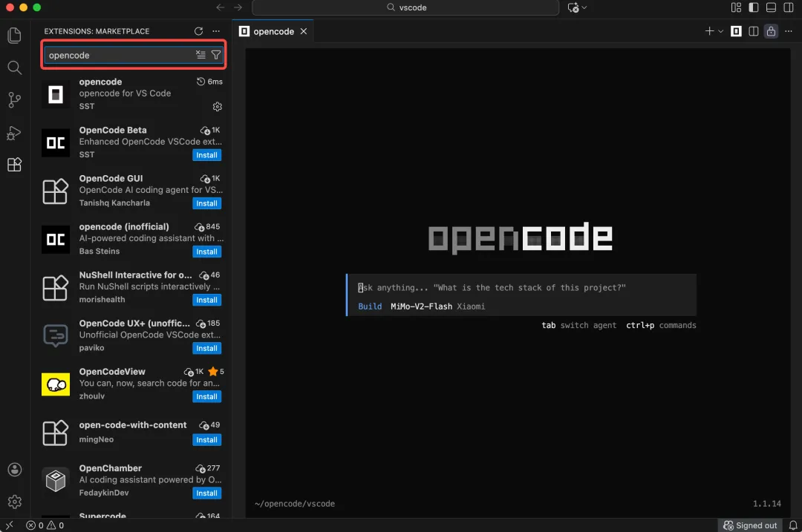Click the Ask anything prompt input

522,288
